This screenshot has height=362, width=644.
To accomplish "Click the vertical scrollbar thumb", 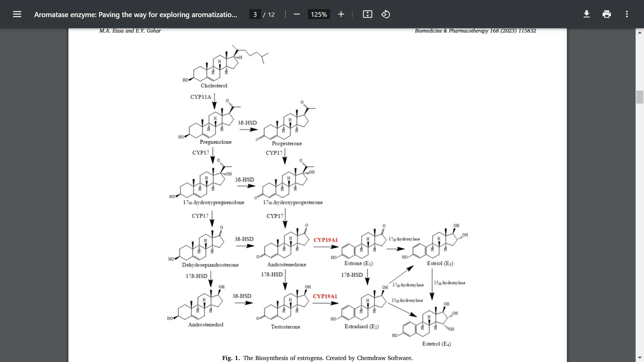I will point(640,97).
